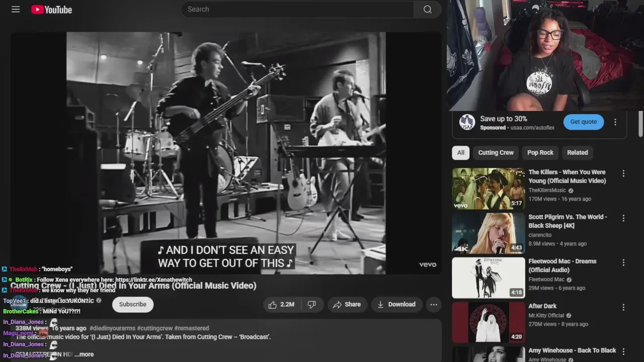Open Mr.Kitty Official channel name
This screenshot has width=644, height=362.
click(546, 315)
